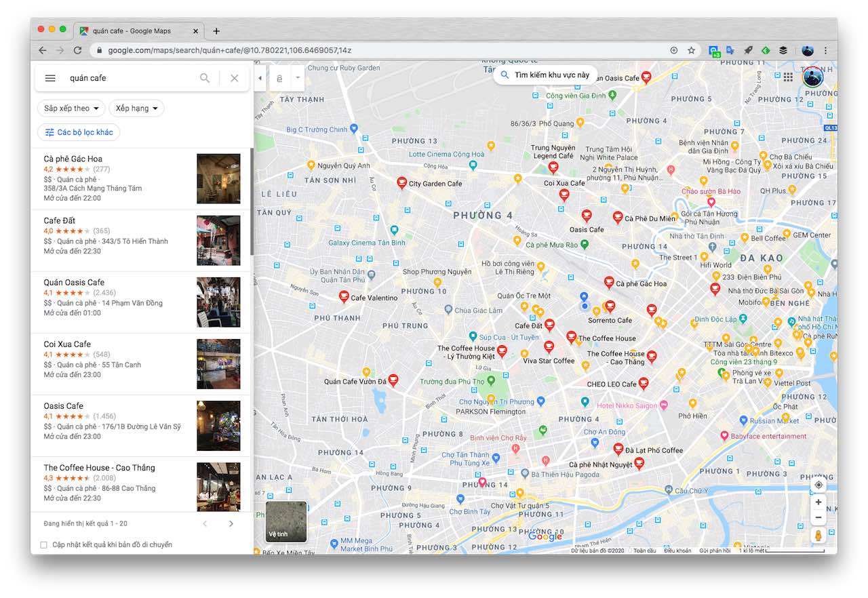This screenshot has height=598, width=868.
Task: Go back with browser back arrow
Action: pyautogui.click(x=43, y=50)
